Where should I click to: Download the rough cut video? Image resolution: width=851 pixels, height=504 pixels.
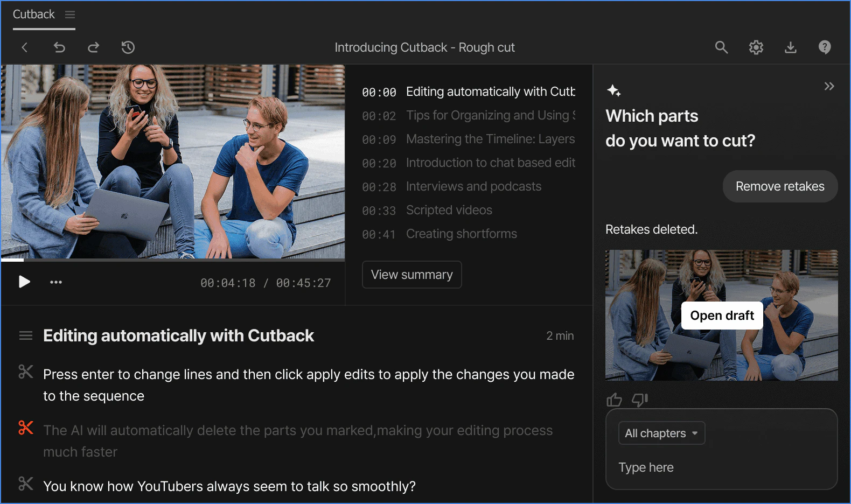(790, 47)
